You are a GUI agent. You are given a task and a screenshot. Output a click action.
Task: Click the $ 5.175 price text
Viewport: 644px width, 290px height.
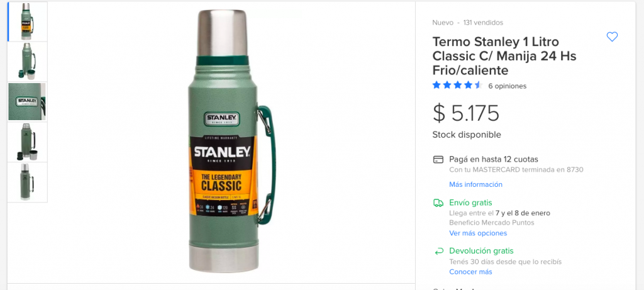pos(466,113)
